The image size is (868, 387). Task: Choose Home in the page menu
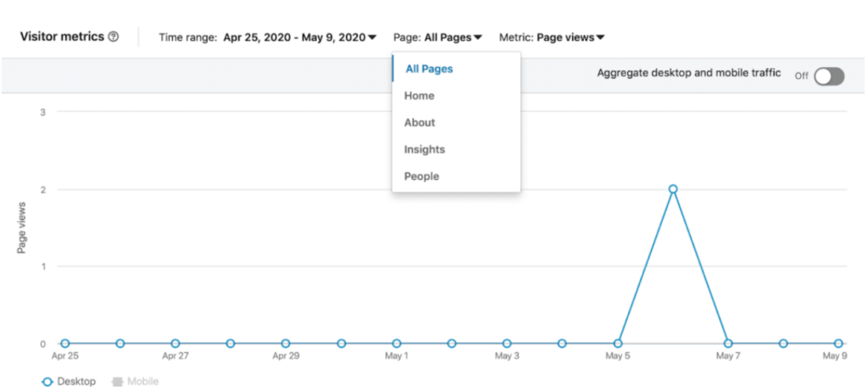(420, 96)
